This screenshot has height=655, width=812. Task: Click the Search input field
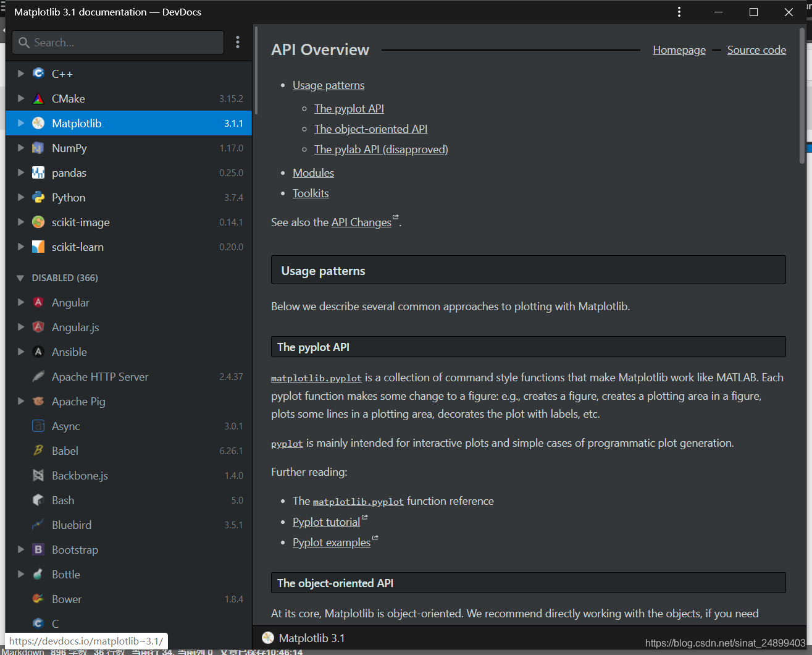coord(118,43)
